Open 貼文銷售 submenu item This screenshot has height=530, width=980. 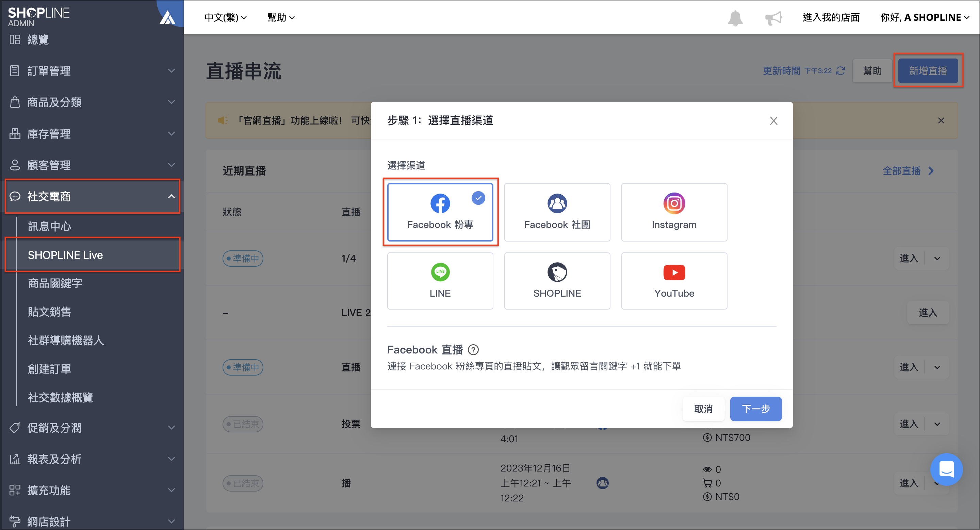[x=49, y=312]
